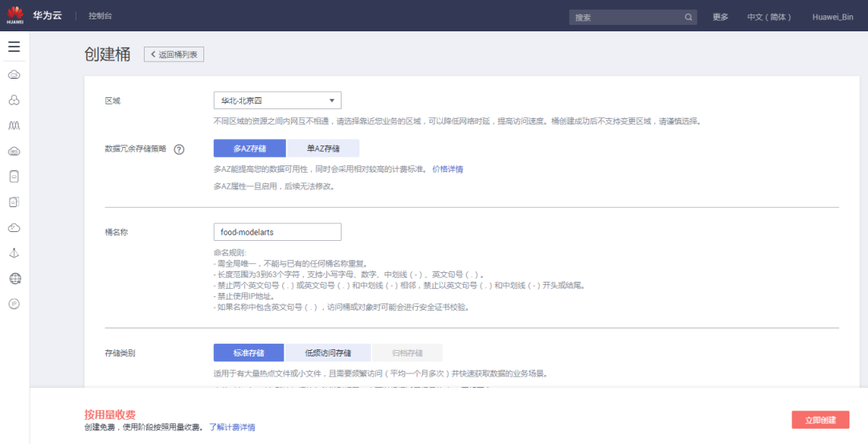The image size is (868, 444).
Task: Click the 多AZ属性一旦启用，后续无法修改 note
Action: [x=274, y=186]
